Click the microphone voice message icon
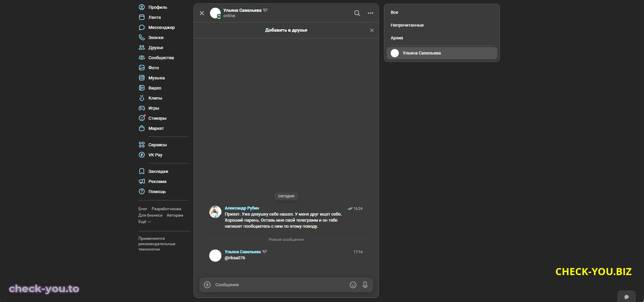Image resolution: width=644 pixels, height=302 pixels. [365, 285]
